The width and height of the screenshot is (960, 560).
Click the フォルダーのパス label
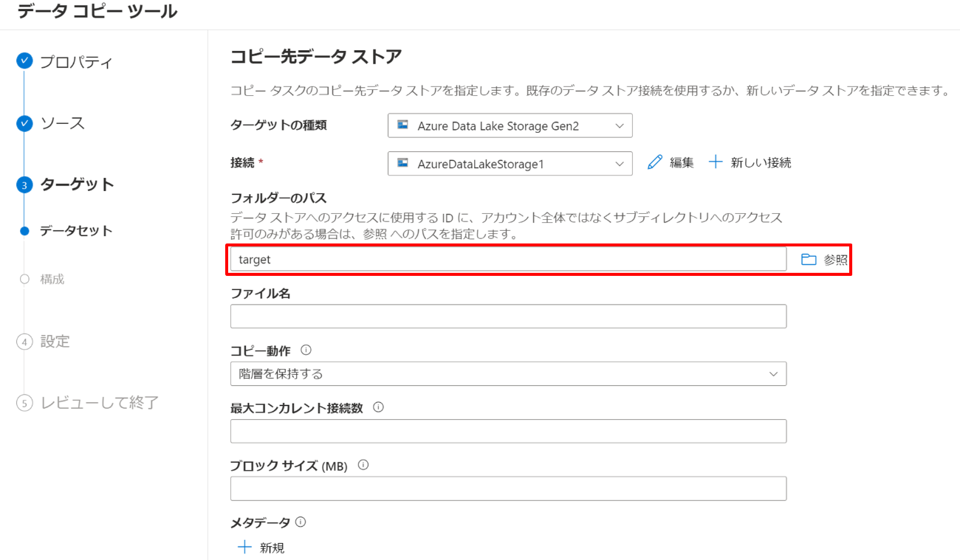[278, 198]
